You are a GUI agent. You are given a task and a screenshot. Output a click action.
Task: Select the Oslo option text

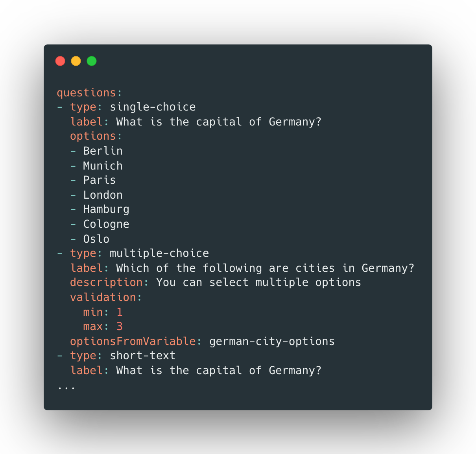pyautogui.click(x=96, y=239)
